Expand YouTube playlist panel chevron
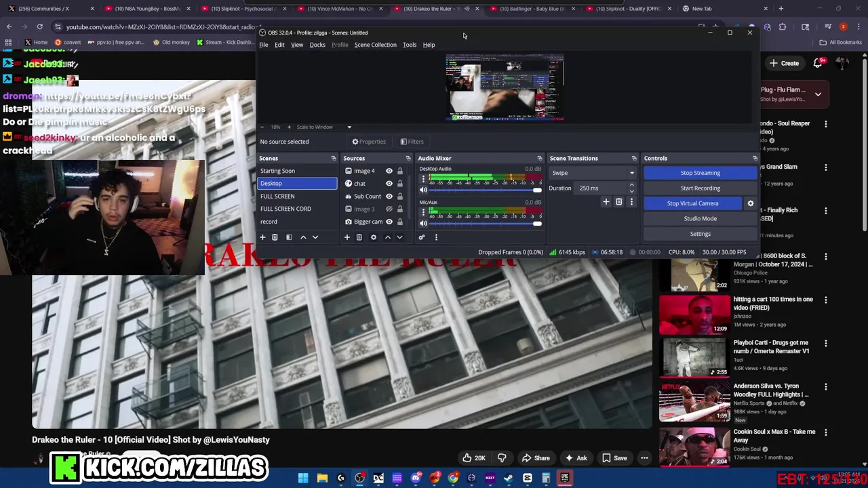This screenshot has height=488, width=868. coord(818,94)
